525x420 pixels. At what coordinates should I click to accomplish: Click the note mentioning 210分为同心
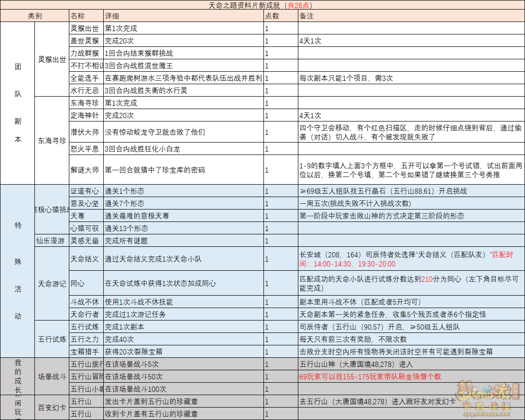pos(412,283)
